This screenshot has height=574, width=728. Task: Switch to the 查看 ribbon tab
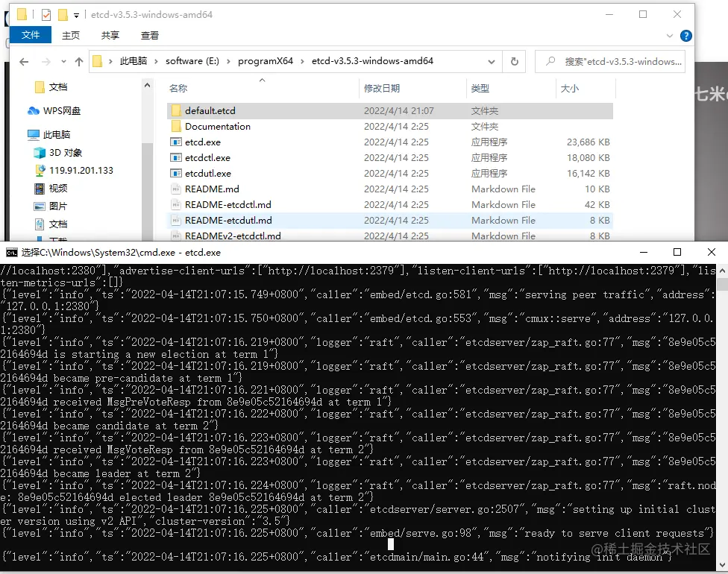(x=150, y=35)
